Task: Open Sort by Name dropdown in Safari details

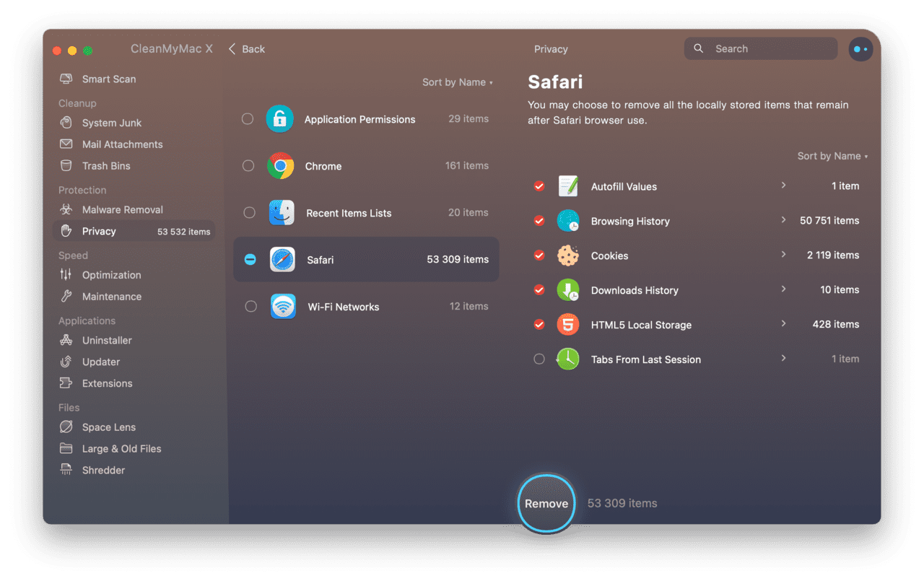Action: 832,156
